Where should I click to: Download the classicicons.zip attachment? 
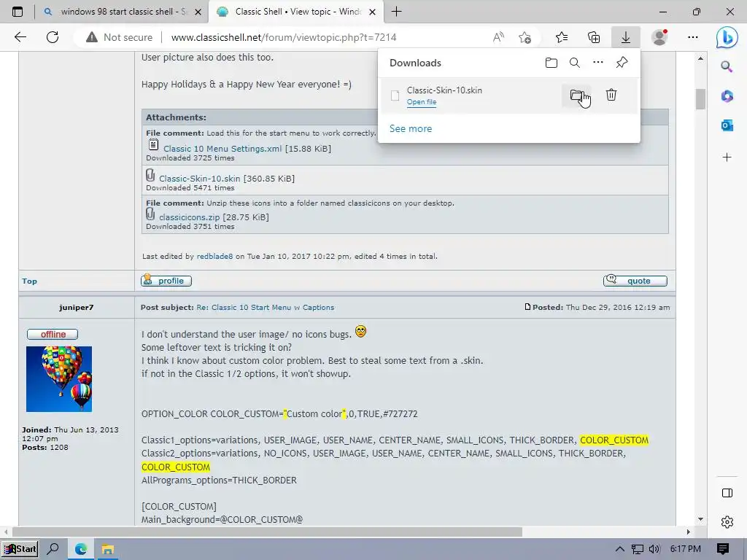[x=189, y=217]
